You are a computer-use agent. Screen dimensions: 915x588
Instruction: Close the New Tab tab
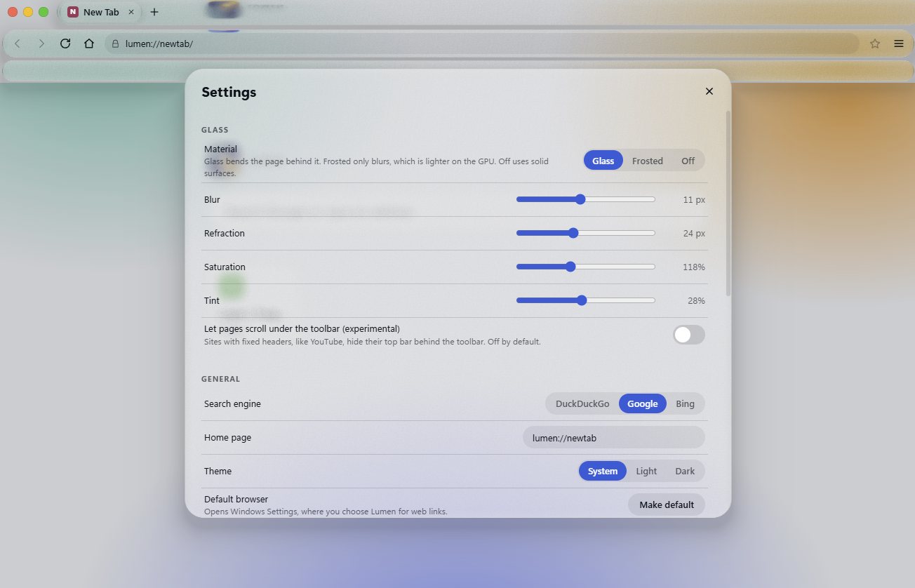point(131,12)
